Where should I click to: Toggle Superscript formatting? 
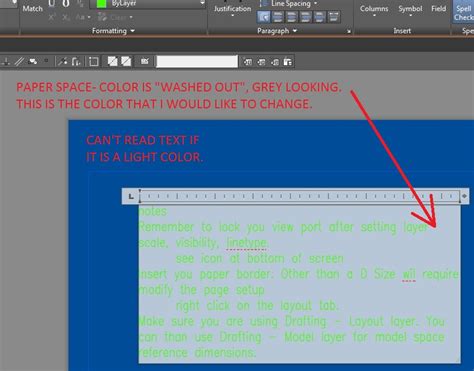tap(52, 17)
